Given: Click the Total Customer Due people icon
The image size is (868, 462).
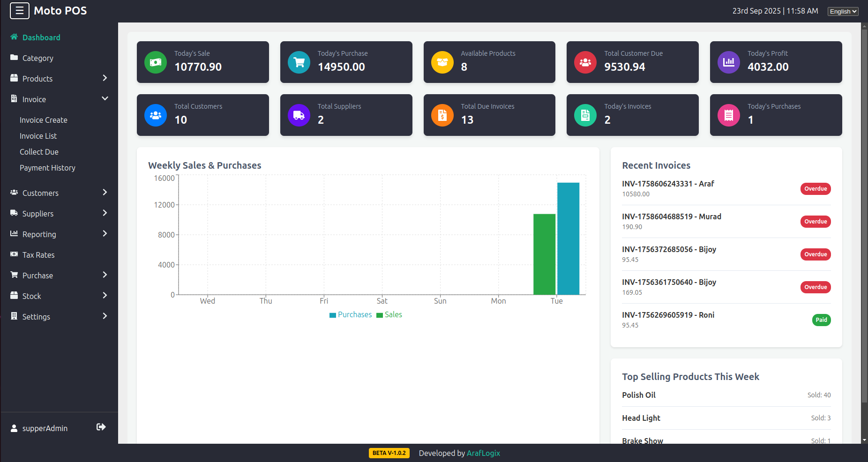Looking at the screenshot, I should click(585, 62).
